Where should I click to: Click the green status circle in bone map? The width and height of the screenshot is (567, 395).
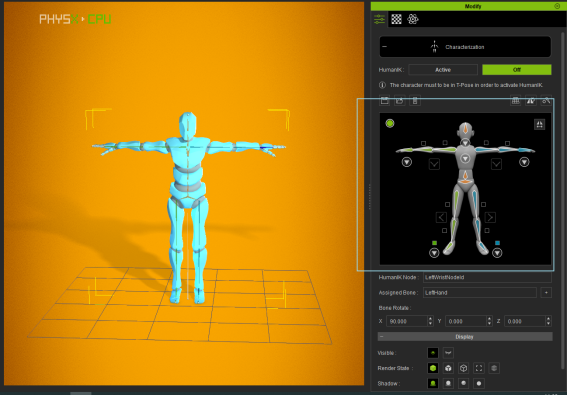pos(390,123)
